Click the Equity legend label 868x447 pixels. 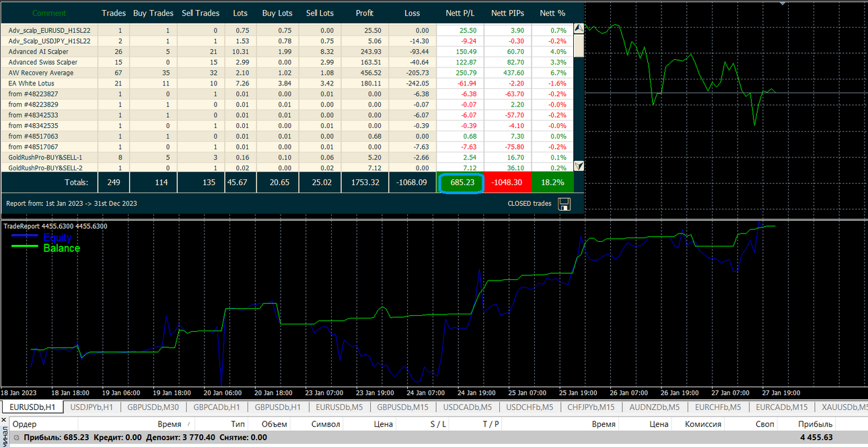tap(57, 238)
